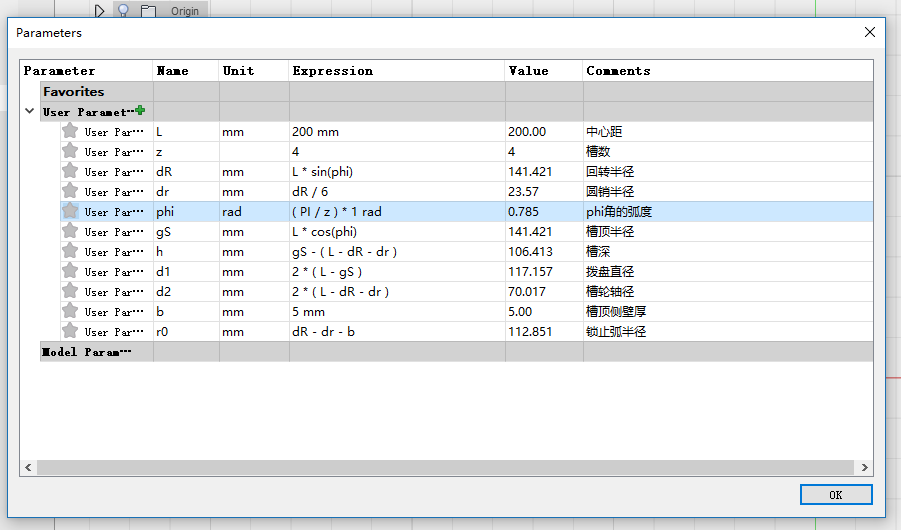Edit the expression '2 * ( L - gS )'
The width and height of the screenshot is (901, 530).
tap(397, 271)
